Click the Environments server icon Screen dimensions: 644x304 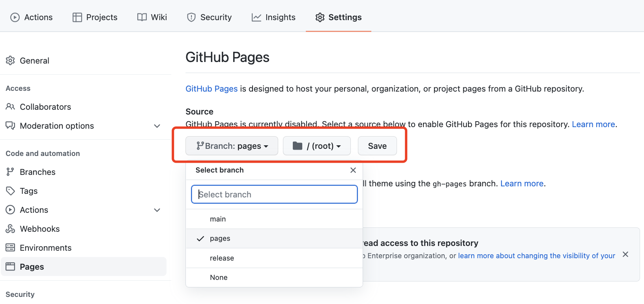pyautogui.click(x=10, y=248)
